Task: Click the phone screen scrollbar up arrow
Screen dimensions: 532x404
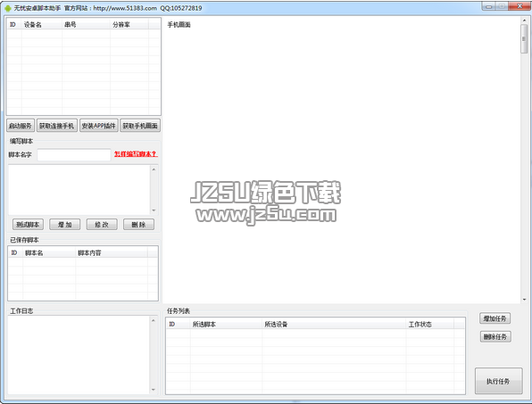Action: [524, 21]
